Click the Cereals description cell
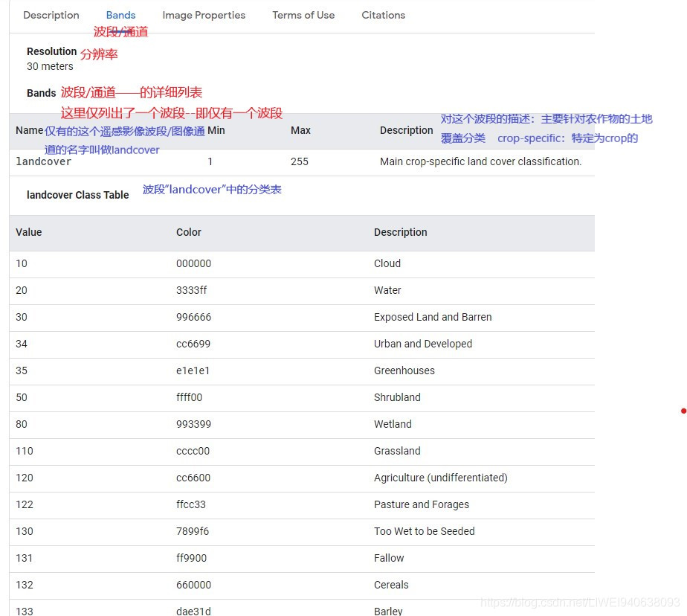The height and width of the screenshot is (616, 687). click(391, 585)
